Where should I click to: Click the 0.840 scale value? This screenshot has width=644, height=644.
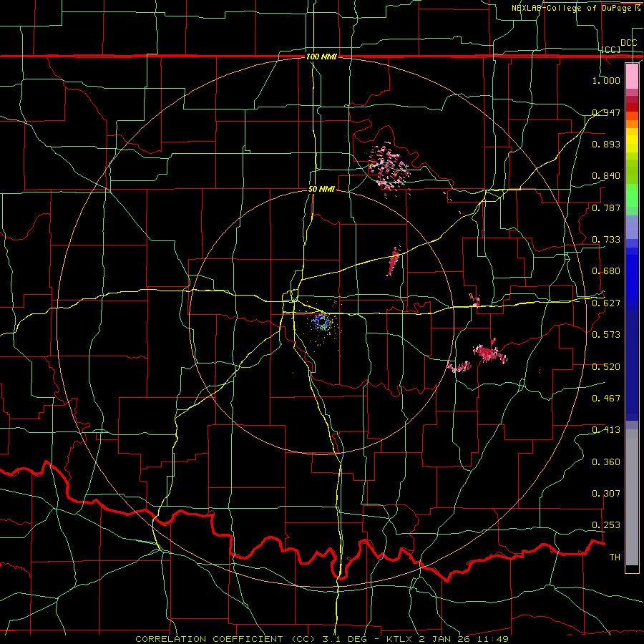pyautogui.click(x=606, y=176)
